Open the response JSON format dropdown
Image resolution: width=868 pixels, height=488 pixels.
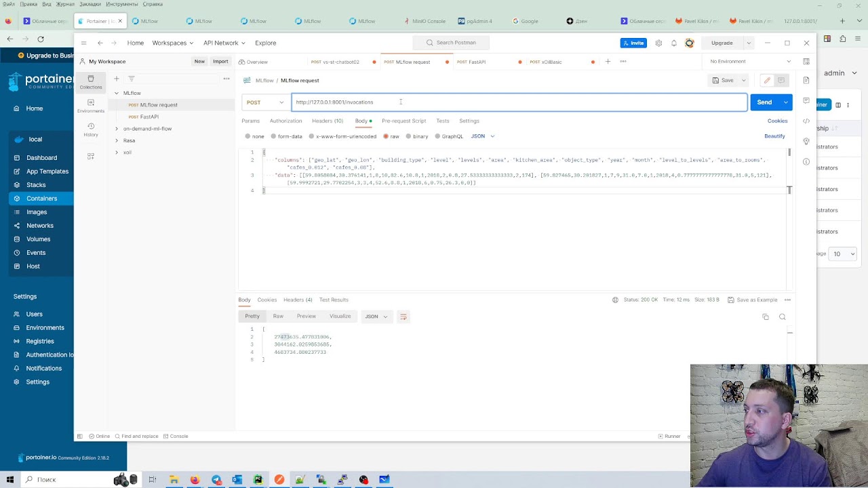point(376,317)
